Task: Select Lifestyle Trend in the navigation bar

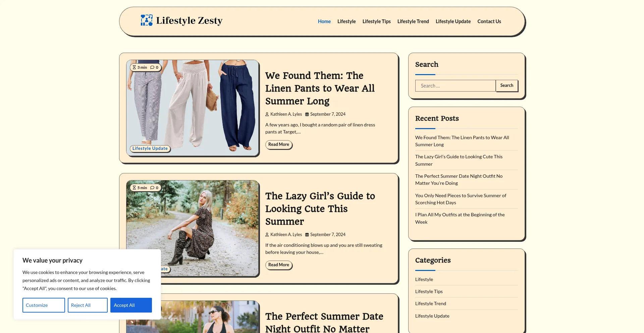Action: pyautogui.click(x=413, y=21)
